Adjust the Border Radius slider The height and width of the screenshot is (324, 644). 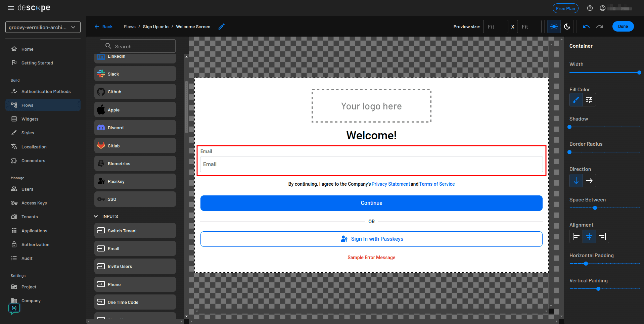pyautogui.click(x=569, y=152)
